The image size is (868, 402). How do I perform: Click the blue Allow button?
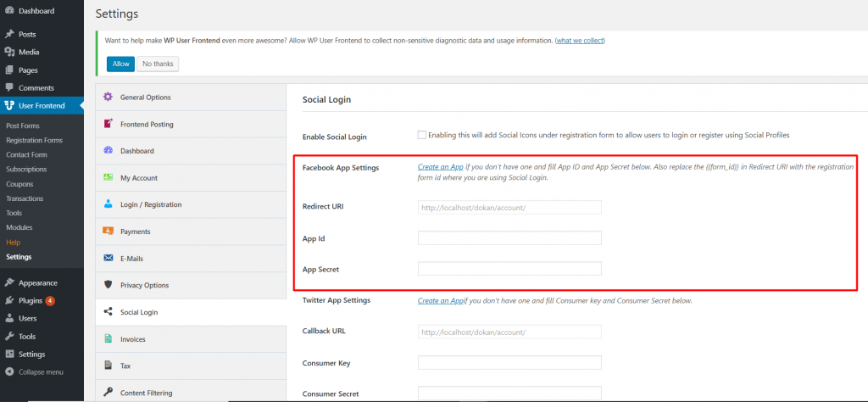pos(120,64)
